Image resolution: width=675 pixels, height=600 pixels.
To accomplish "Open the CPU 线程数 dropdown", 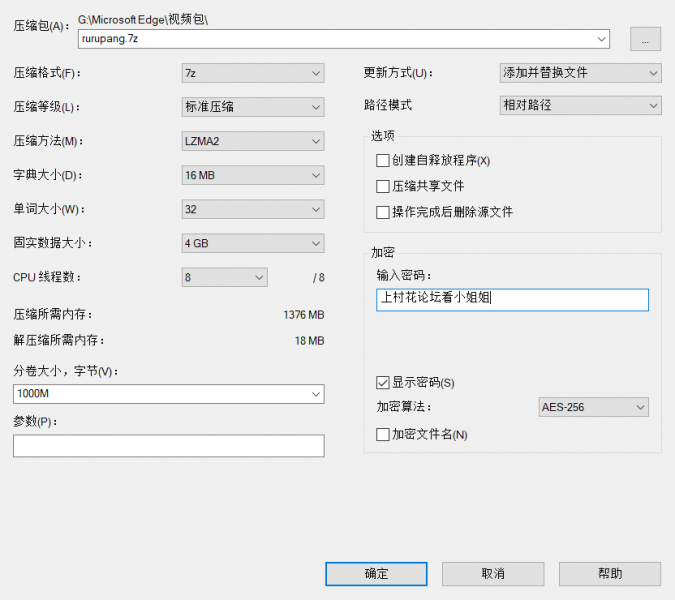I will pos(225,277).
